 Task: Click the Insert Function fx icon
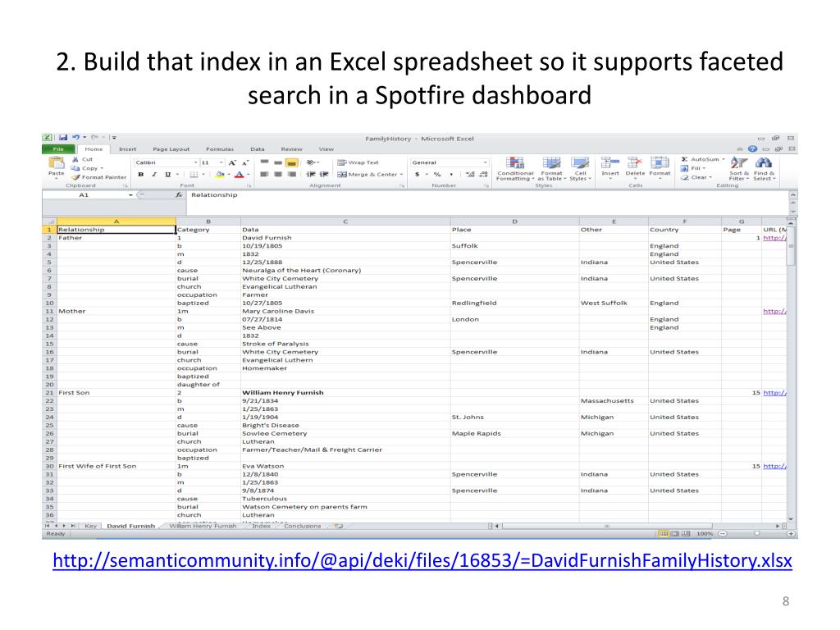tap(179, 195)
